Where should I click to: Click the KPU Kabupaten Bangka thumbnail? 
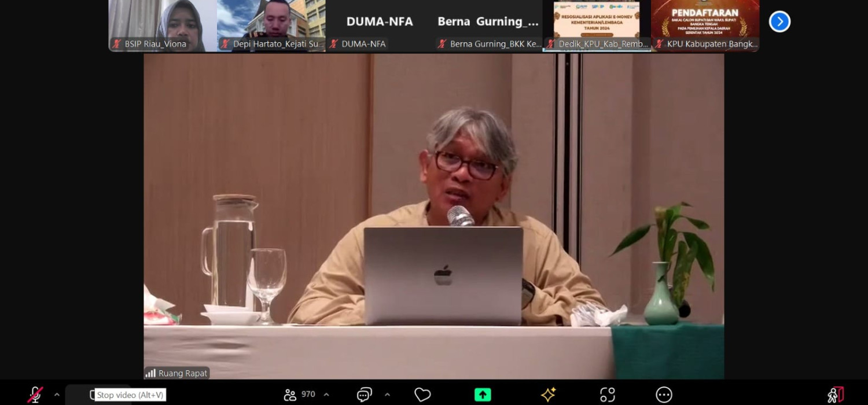705,25
